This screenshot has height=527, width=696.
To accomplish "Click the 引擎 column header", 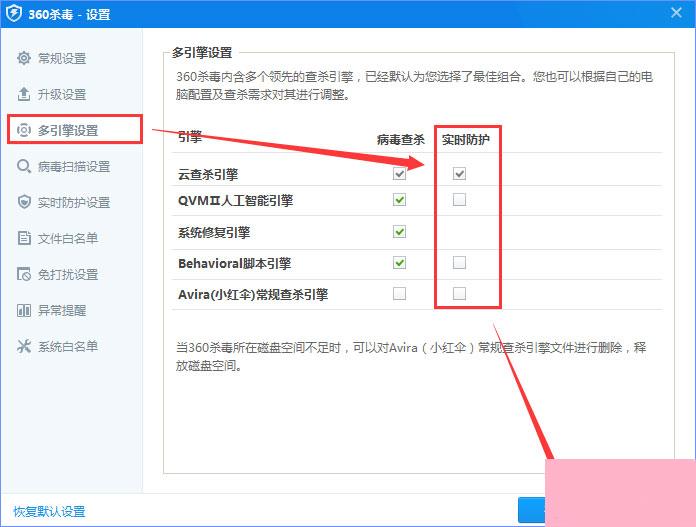I will [190, 136].
